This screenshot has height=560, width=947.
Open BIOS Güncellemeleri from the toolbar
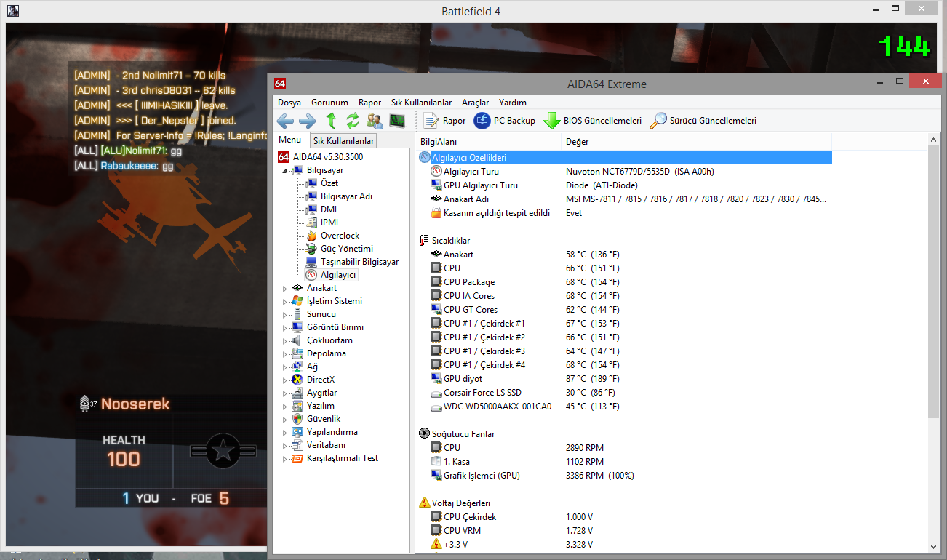point(592,121)
